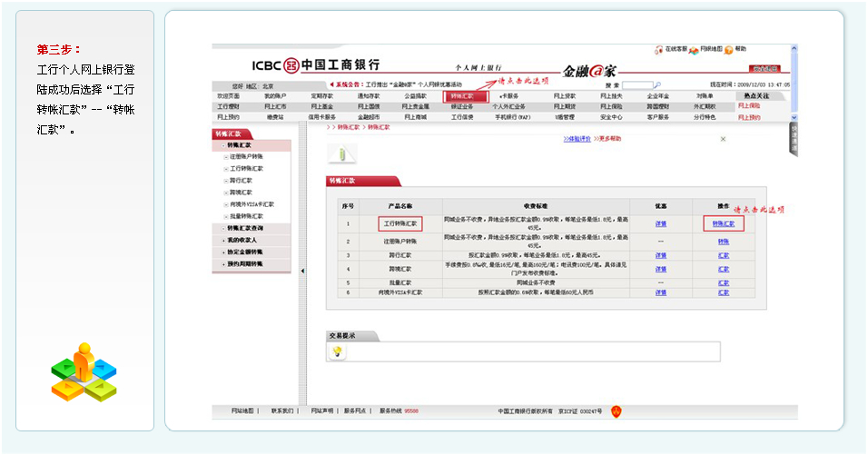This screenshot has height=455, width=868.
Task: Click inside the 搜索 search input field
Action: pyautogui.click(x=637, y=85)
